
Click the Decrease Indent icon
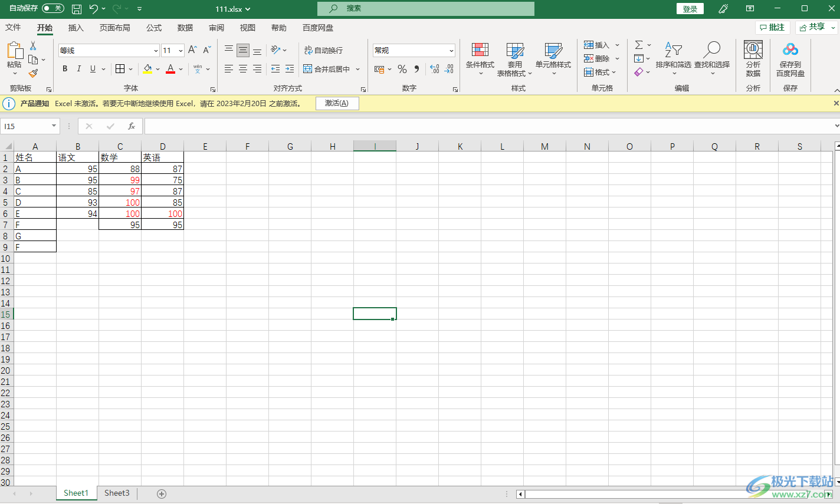275,69
